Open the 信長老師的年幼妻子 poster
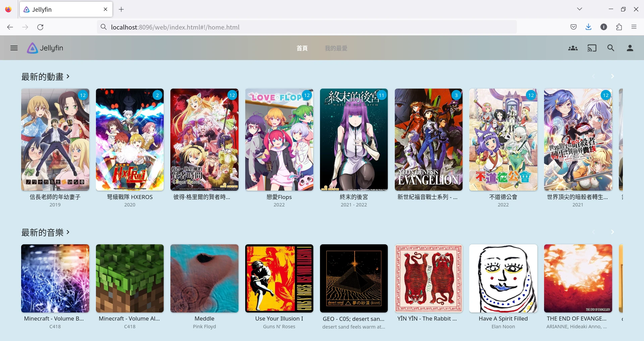Screen dimensions: 644x341 click(55, 140)
